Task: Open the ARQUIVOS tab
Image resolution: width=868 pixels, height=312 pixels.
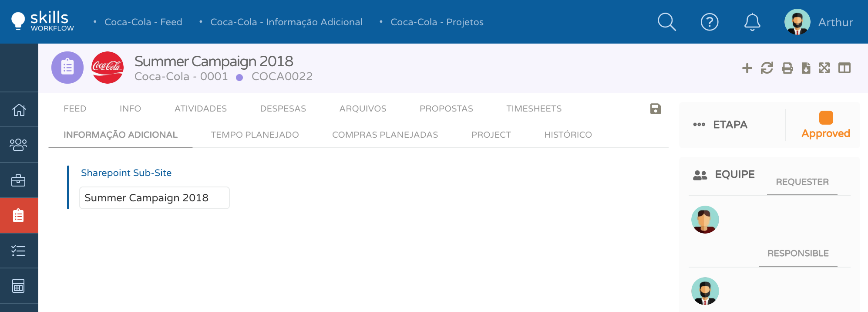Action: [x=363, y=109]
